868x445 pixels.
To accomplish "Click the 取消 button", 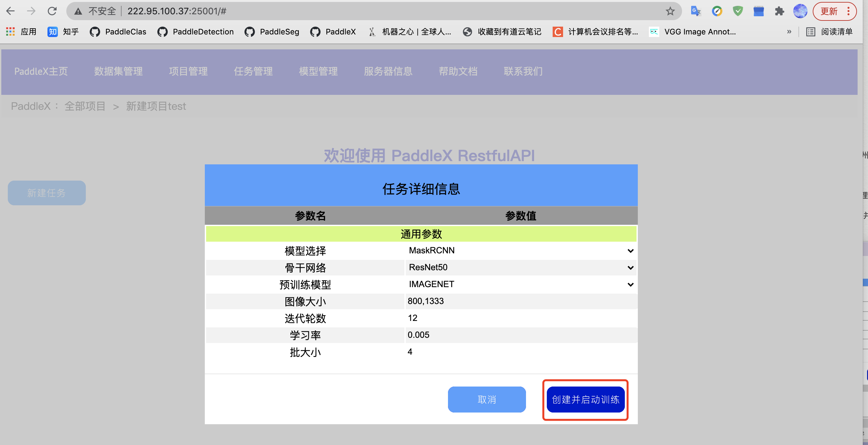I will pos(486,399).
